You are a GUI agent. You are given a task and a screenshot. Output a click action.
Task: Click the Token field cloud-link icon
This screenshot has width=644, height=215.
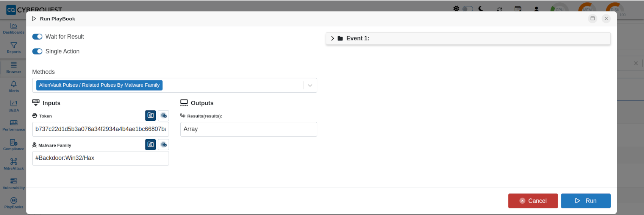[x=163, y=115]
